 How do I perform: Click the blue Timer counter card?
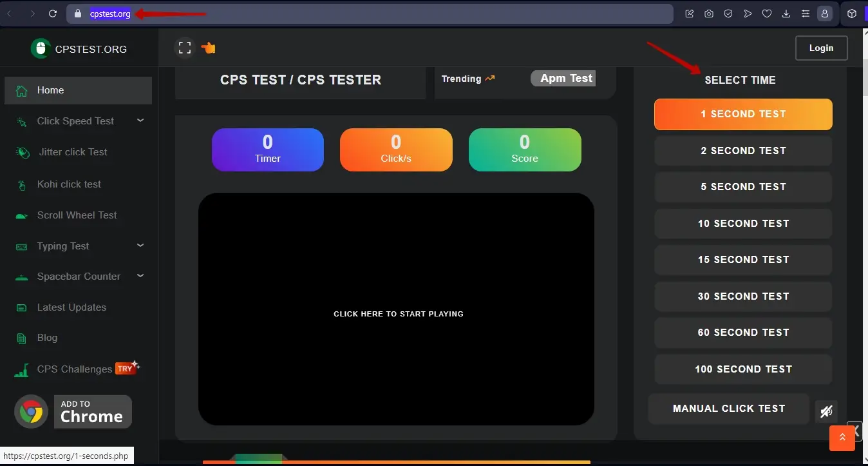pos(268,150)
